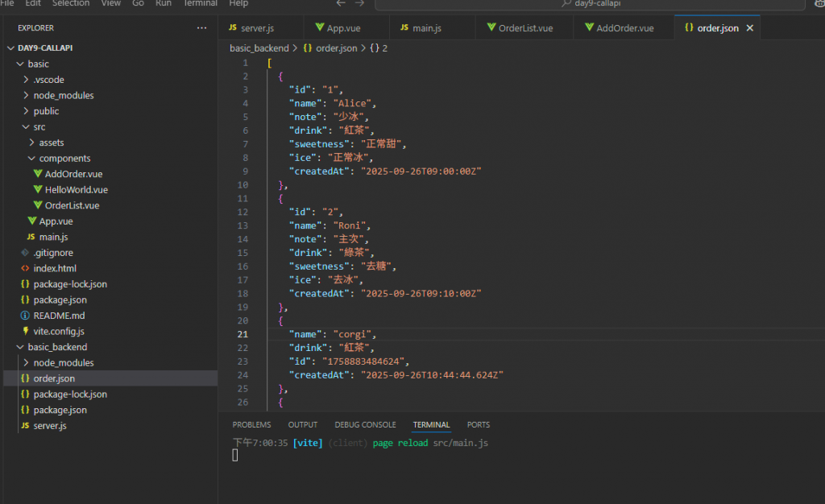The image size is (825, 504).
Task: Click the EXPLORER panel title
Action: [x=35, y=28]
